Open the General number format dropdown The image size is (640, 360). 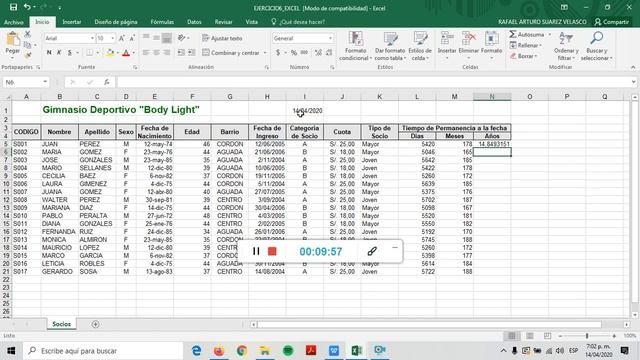330,38
